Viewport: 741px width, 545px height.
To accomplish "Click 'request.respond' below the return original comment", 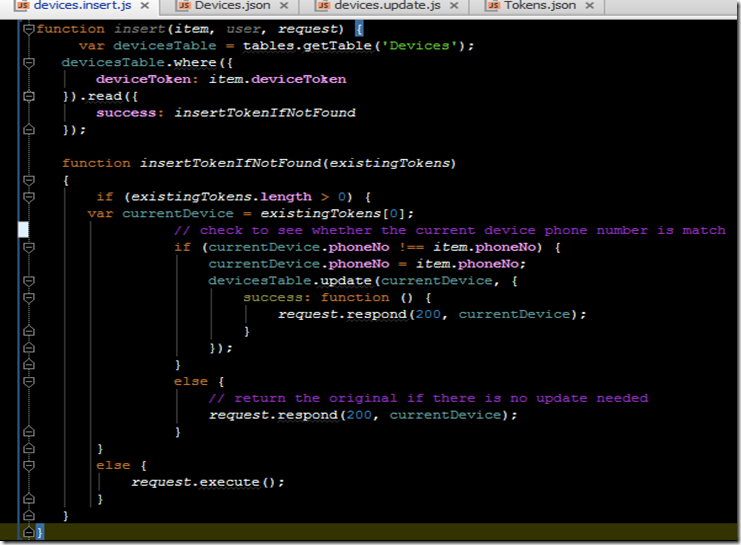I will click(x=273, y=415).
